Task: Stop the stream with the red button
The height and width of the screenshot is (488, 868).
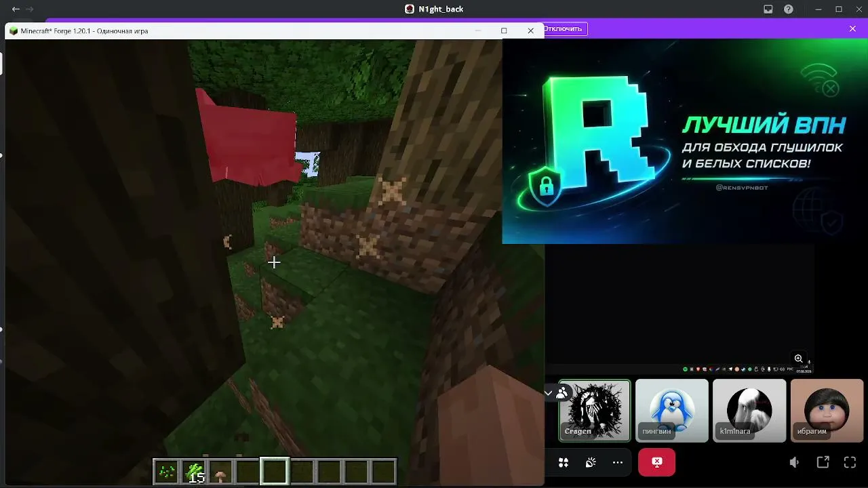Action: pyautogui.click(x=656, y=462)
